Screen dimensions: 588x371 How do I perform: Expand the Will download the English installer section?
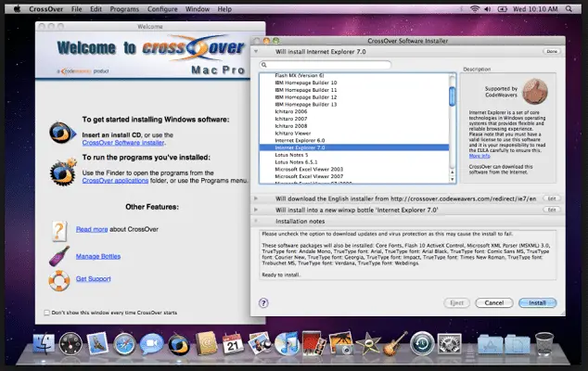[256, 198]
